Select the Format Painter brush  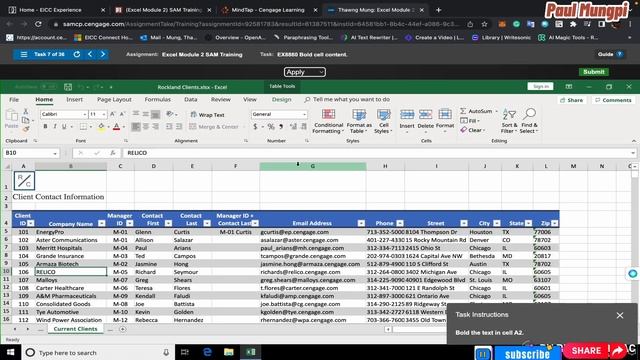coord(25,129)
